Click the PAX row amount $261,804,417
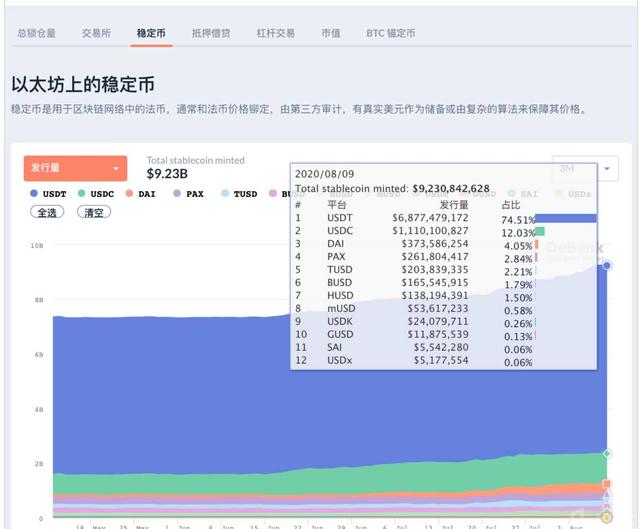 coord(435,257)
